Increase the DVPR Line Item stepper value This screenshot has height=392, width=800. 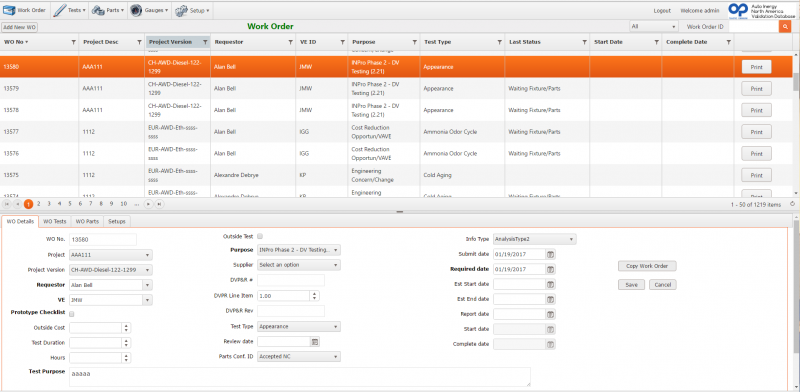[315, 293]
